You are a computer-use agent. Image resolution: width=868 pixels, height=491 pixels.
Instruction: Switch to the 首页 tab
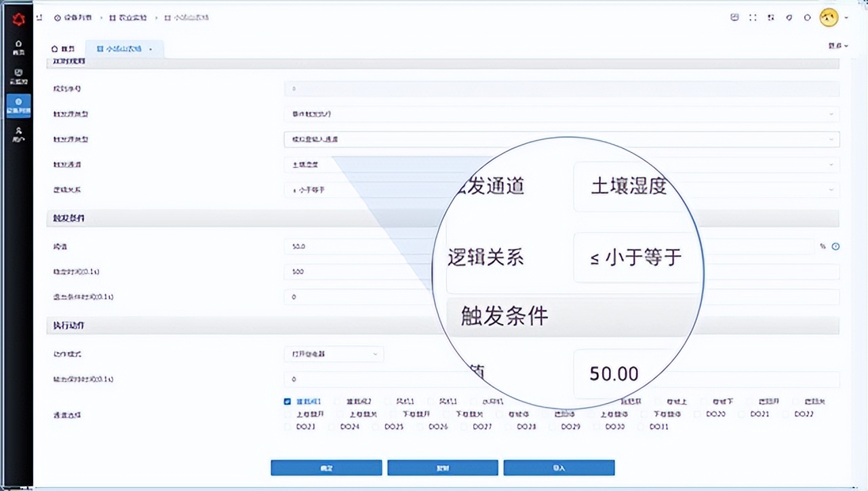coord(64,48)
